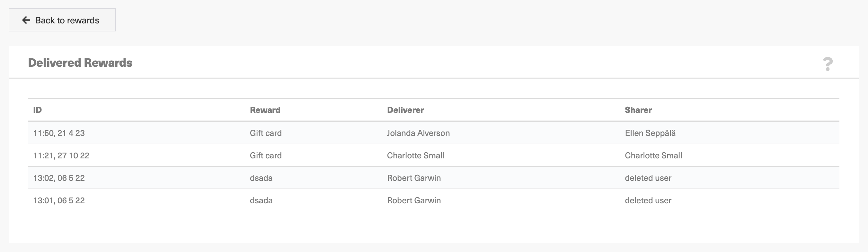The image size is (868, 252).
Task: Select the Deliverer column header
Action: point(405,110)
